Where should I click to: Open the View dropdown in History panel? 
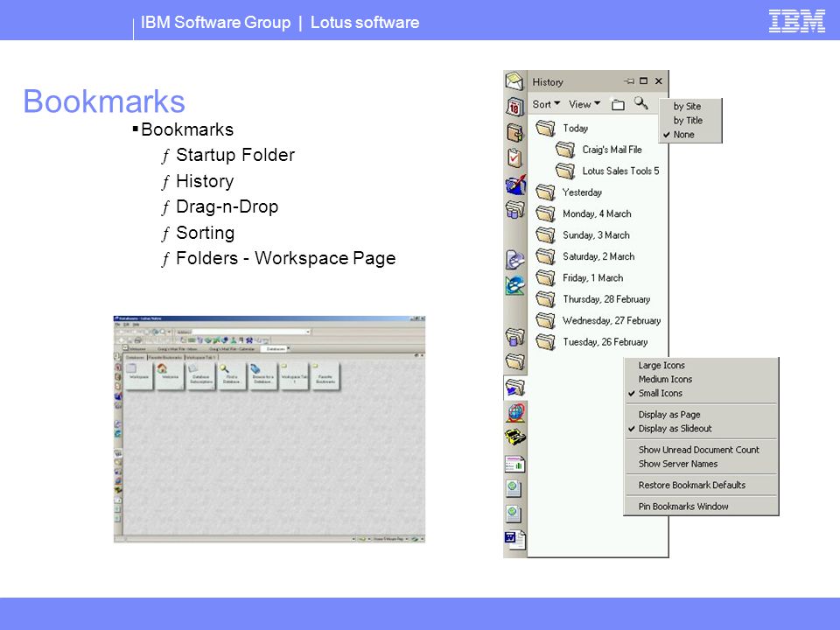584,104
